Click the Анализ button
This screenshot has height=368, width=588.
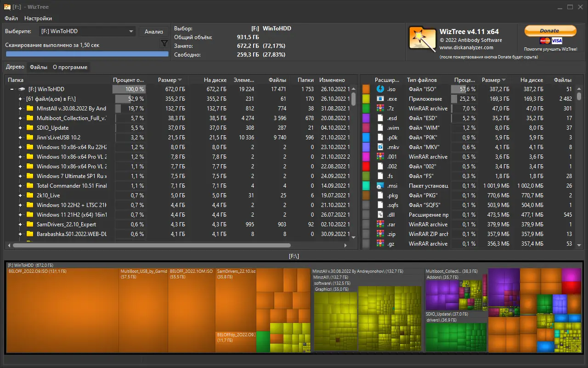[154, 31]
